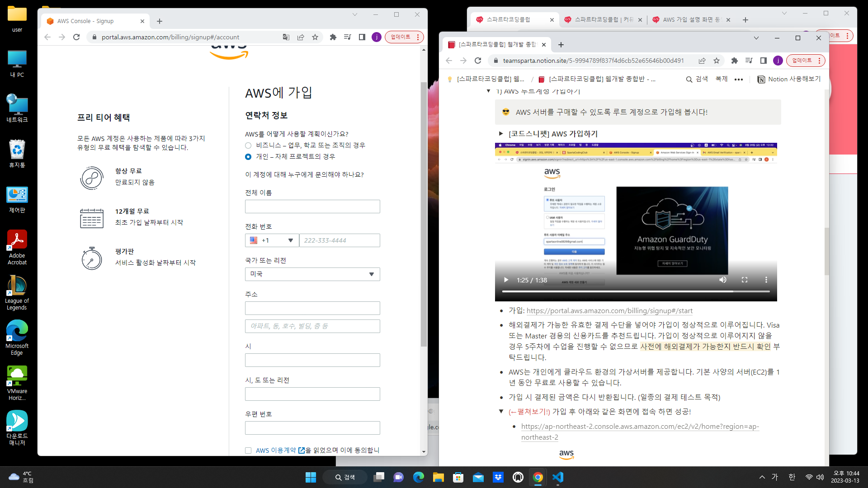Open AWS signup portal link
This screenshot has width=868, height=488.
(x=609, y=311)
